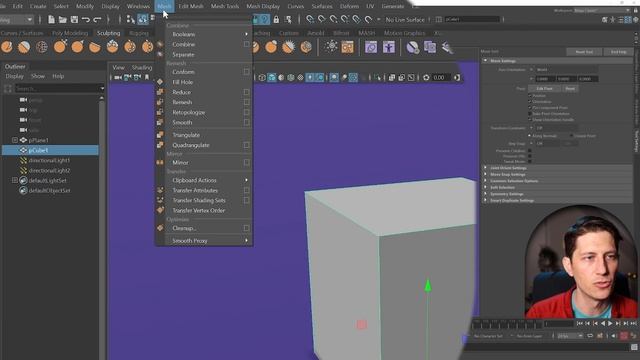This screenshot has width=640, height=360.
Task: Click the Redo arrow icon
Action: click(97, 19)
